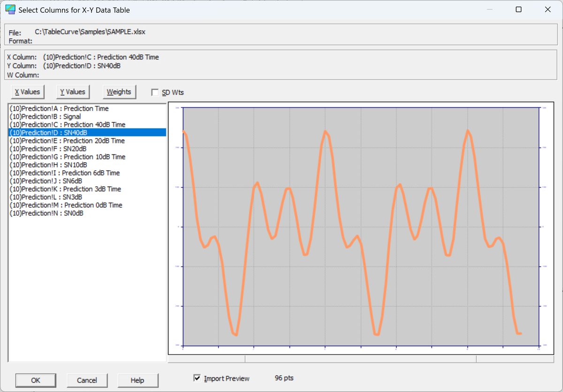Select column L : SN3dB
The image size is (563, 392).
click(87, 197)
